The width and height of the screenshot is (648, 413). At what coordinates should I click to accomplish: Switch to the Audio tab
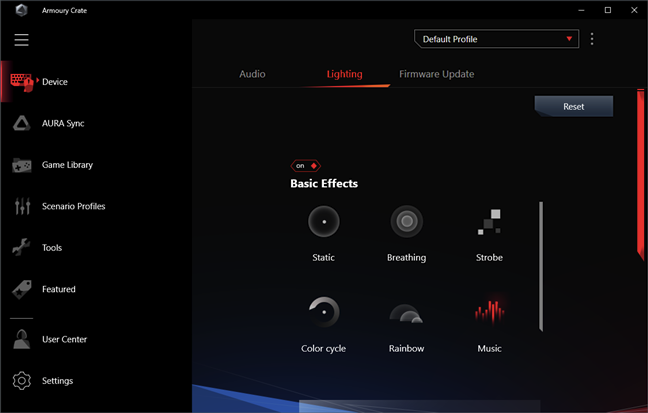click(252, 74)
